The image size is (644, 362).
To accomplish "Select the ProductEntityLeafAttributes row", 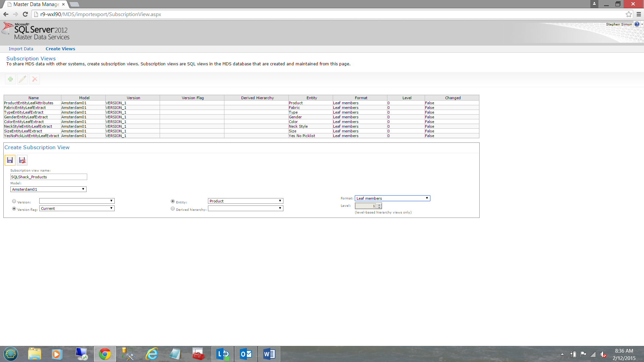I will [x=29, y=103].
